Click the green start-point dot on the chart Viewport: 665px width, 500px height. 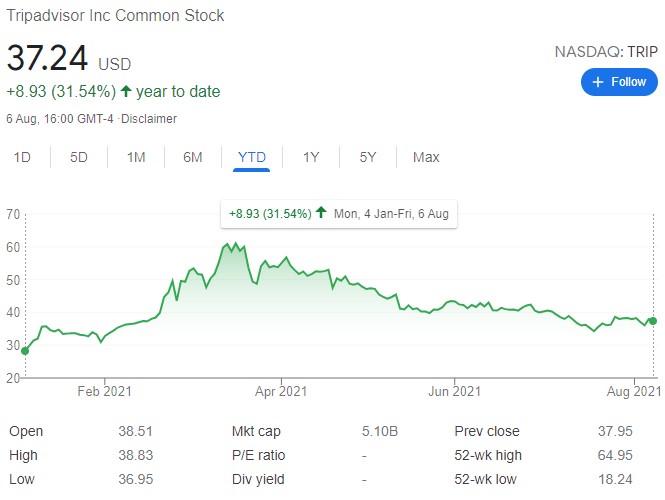[x=24, y=351]
